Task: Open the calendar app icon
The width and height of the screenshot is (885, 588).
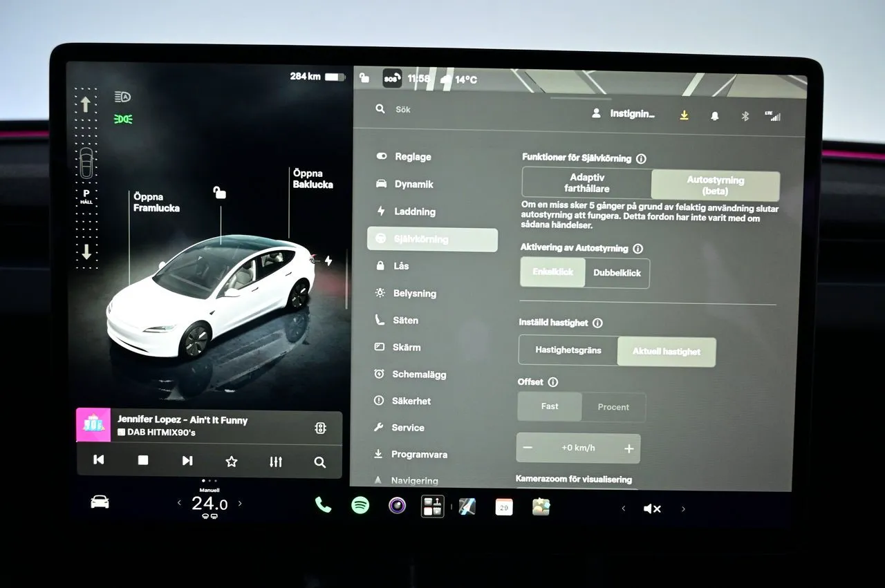Action: coord(504,507)
